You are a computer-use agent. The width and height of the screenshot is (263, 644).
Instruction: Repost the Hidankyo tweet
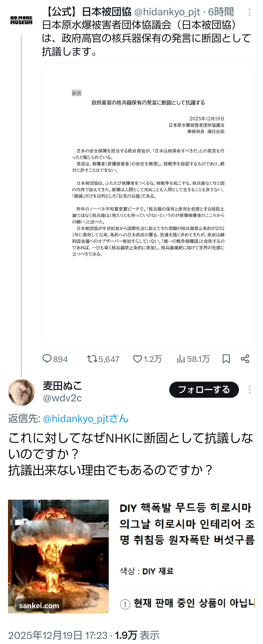click(x=92, y=359)
